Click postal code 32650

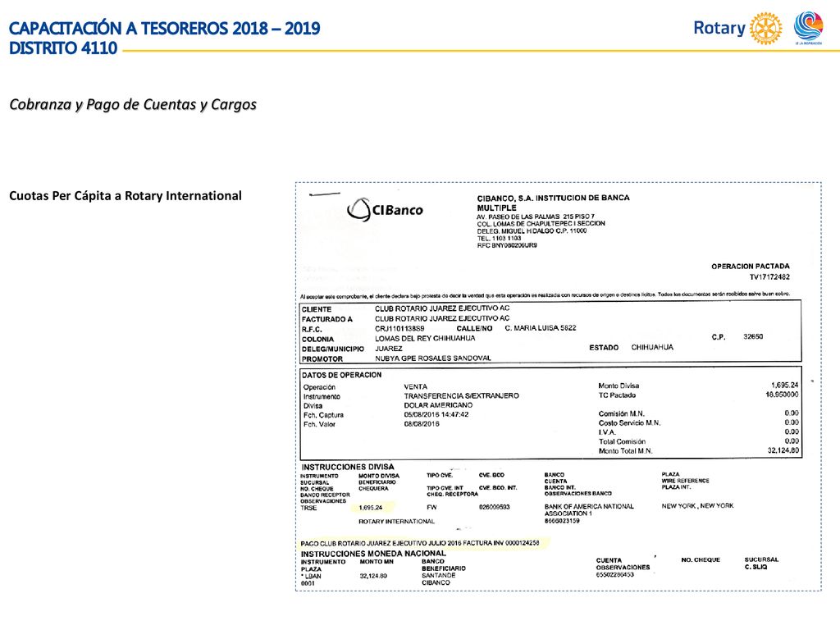point(753,336)
